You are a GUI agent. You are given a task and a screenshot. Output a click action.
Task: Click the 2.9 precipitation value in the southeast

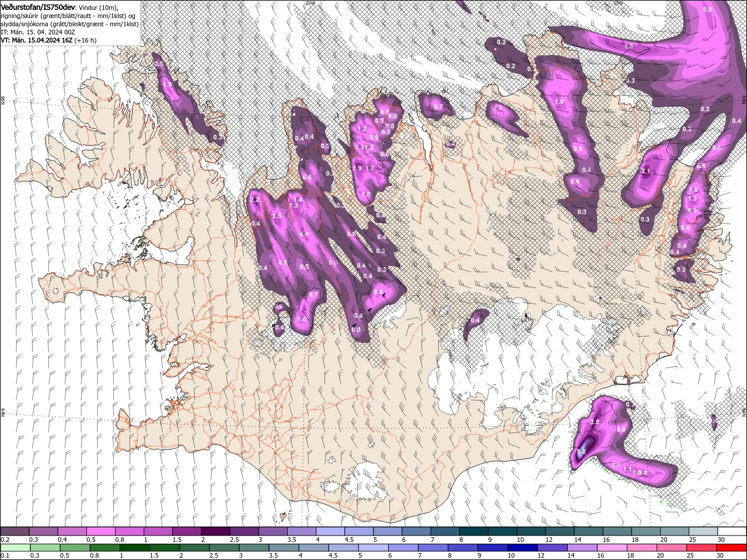(x=595, y=422)
